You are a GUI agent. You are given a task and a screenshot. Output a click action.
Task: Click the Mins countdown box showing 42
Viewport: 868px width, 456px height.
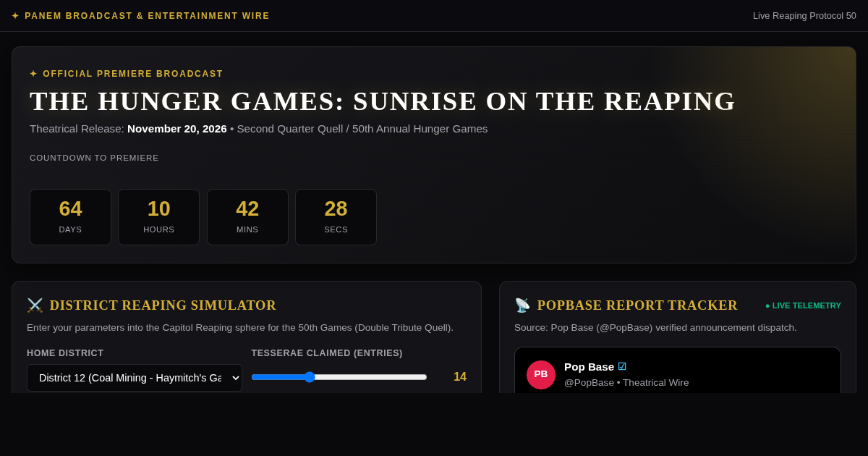tap(247, 217)
